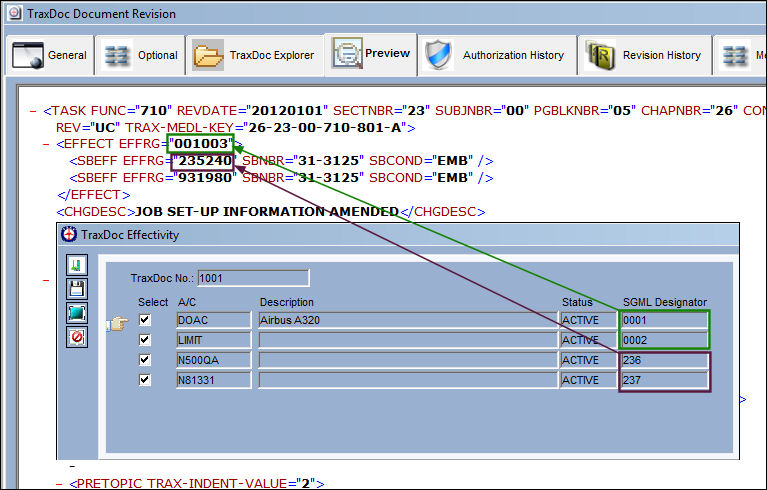Click the SBEFF EFFRG value 235240
767x490 pixels.
click(x=205, y=161)
